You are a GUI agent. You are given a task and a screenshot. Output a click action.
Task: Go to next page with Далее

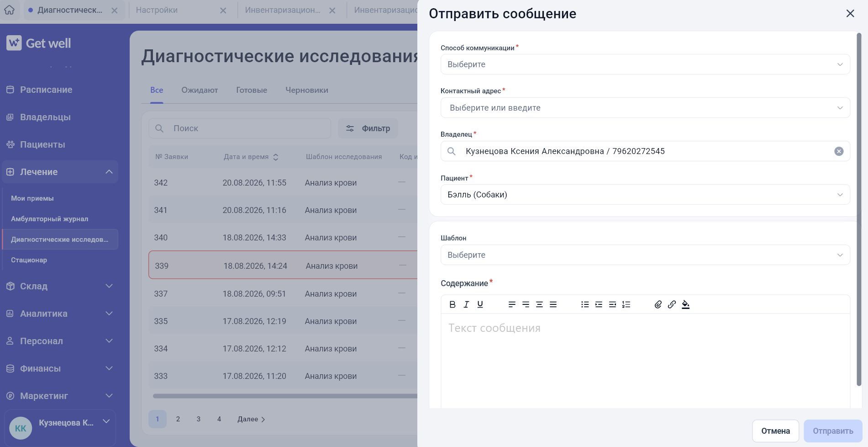pyautogui.click(x=251, y=419)
